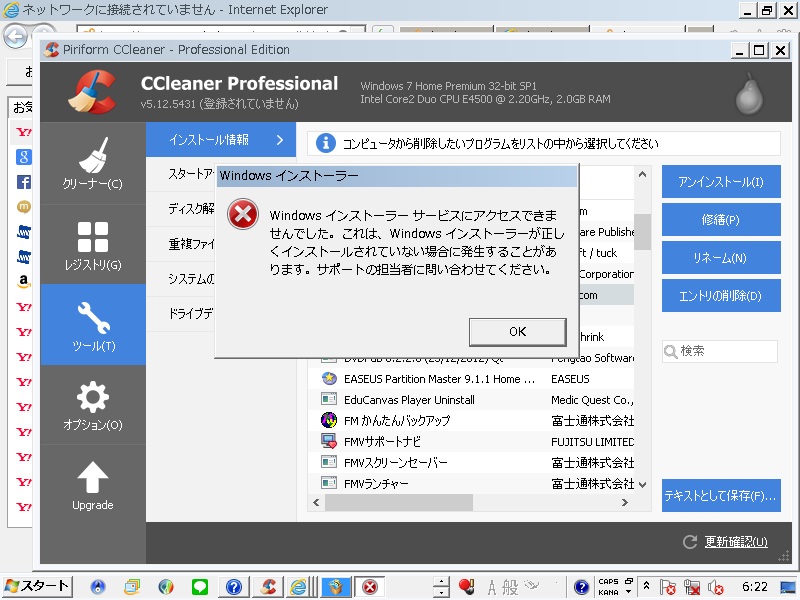This screenshot has height=600, width=800.
Task: Open the スタート menu button
Action: (x=38, y=587)
